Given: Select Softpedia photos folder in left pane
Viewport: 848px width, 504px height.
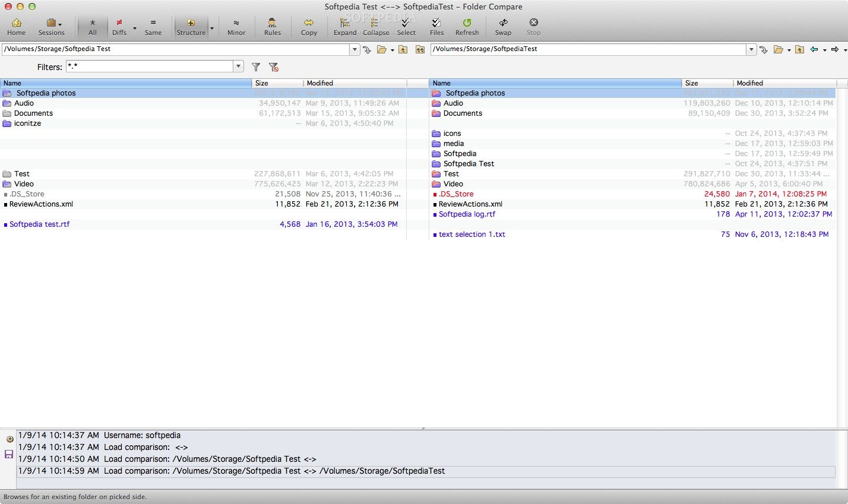Looking at the screenshot, I should 203,93.
